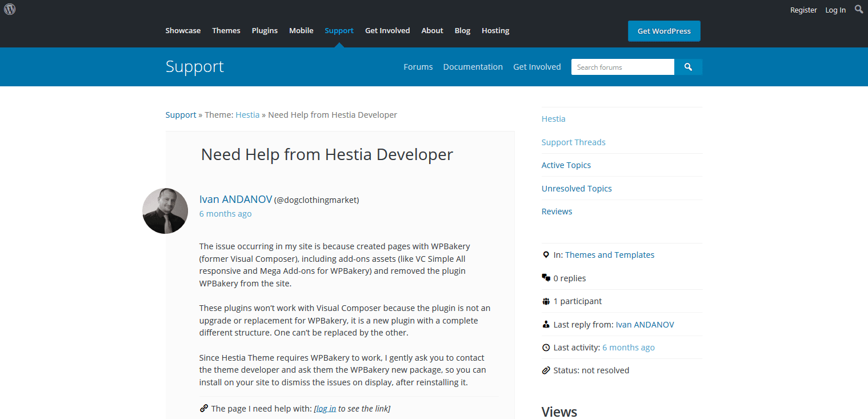The height and width of the screenshot is (419, 868).
Task: Click Ivan ANDANOV's profile avatar
Action: [x=165, y=211]
